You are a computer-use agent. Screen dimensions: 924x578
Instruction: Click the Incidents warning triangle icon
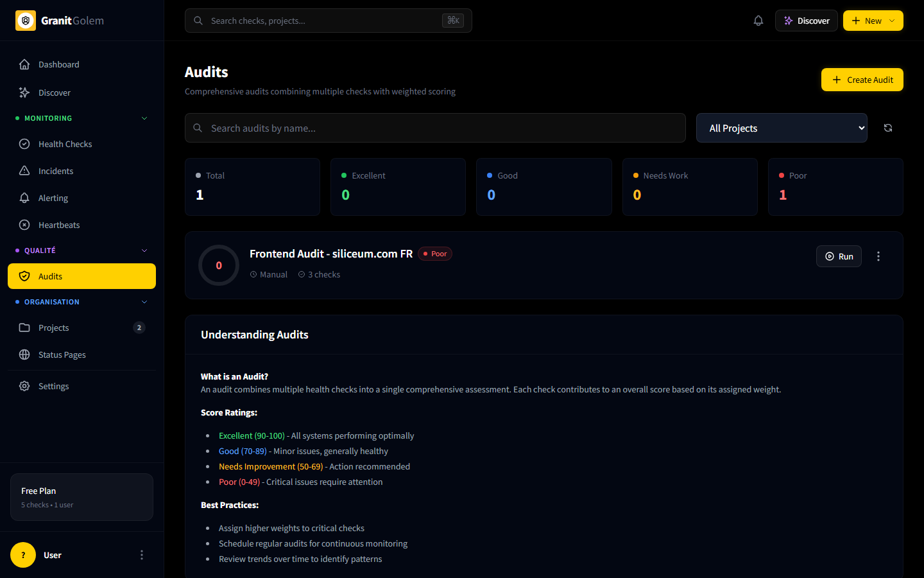tap(24, 171)
